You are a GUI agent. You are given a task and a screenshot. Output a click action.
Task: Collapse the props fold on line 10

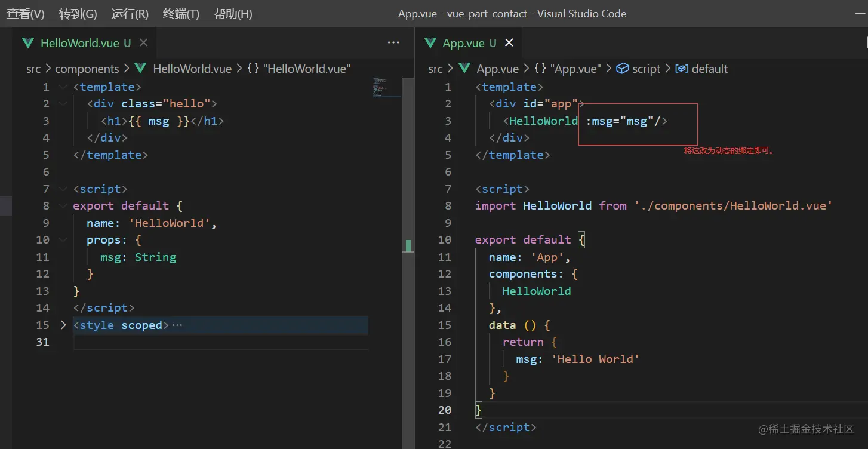point(63,240)
